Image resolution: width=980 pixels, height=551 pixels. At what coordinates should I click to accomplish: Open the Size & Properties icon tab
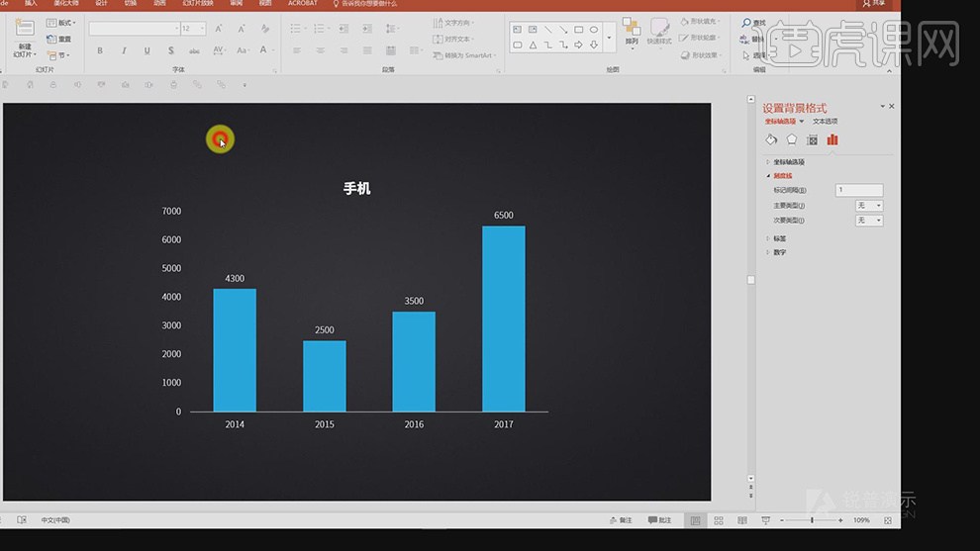[812, 139]
